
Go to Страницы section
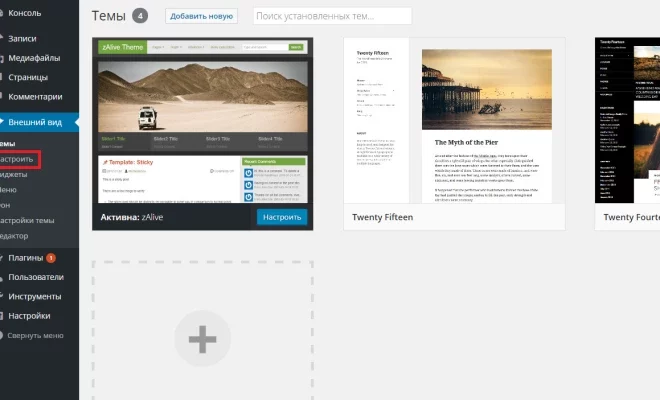[28, 77]
